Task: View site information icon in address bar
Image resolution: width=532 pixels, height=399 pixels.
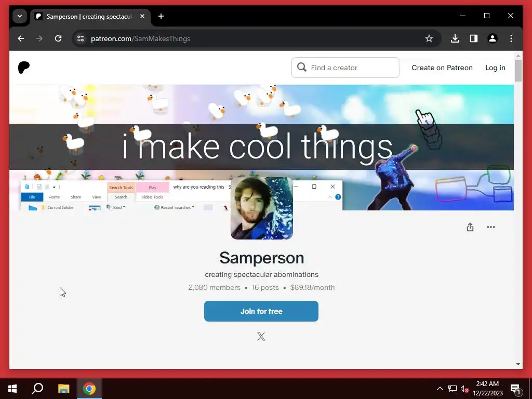Action: tap(81, 38)
